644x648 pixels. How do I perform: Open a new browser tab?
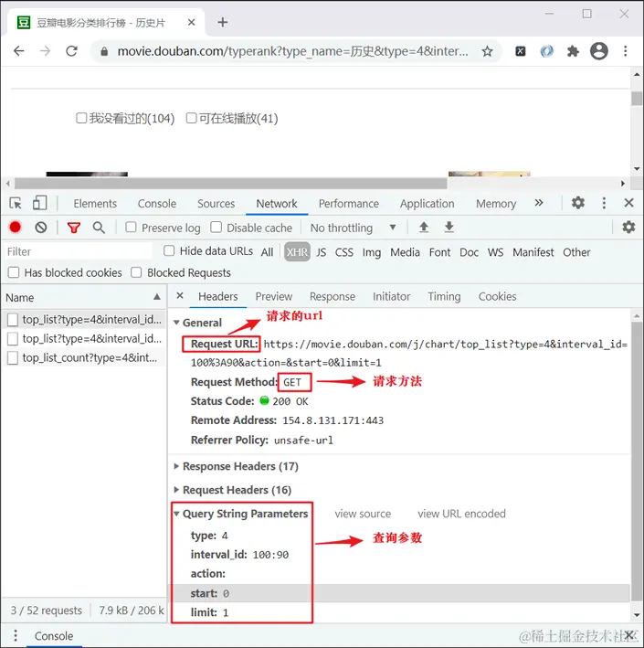[223, 22]
